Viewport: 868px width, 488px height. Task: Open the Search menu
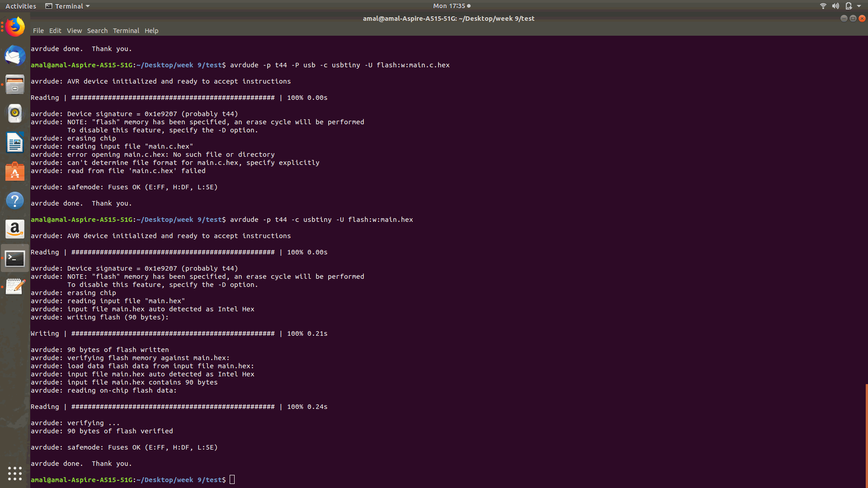(x=97, y=31)
